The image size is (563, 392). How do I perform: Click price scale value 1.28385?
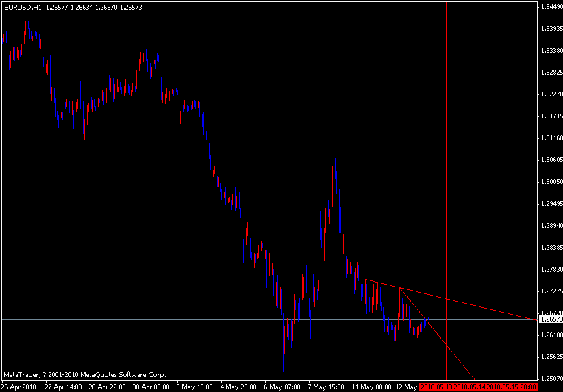(551, 247)
